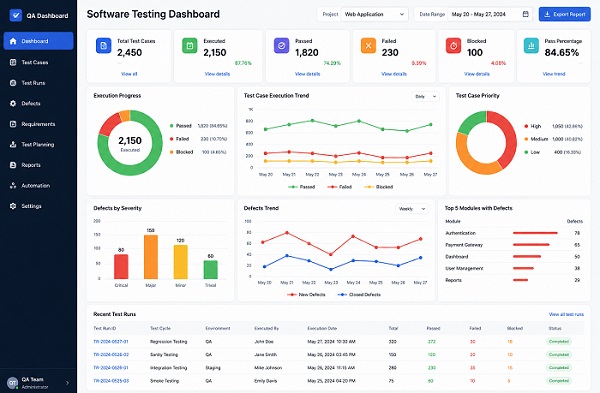600x393 pixels.
Task: Open Settings sidebar menu item
Action: (x=38, y=206)
